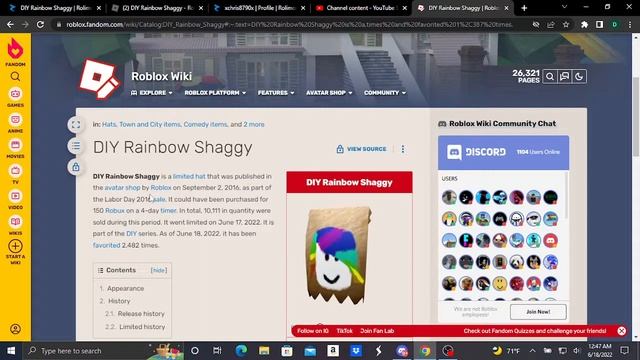
Task: Switch to xchris8790x Profile tab
Action: tap(260, 8)
